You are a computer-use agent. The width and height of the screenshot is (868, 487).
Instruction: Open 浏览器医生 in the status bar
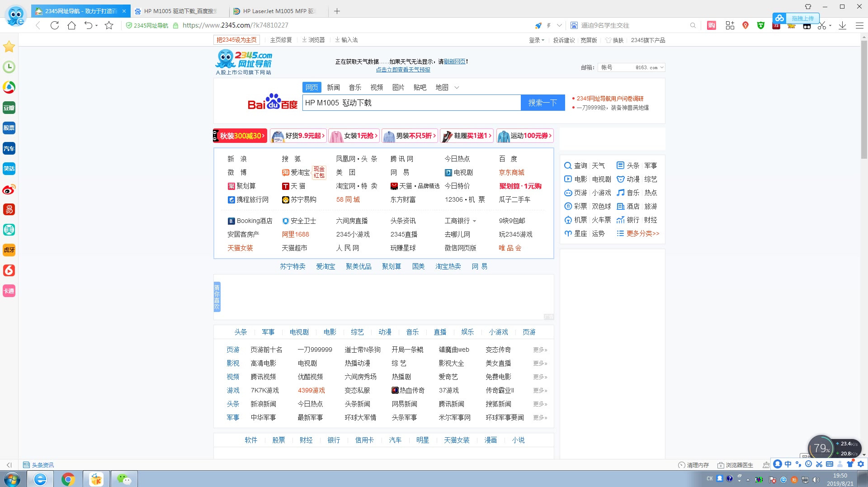[735, 465]
